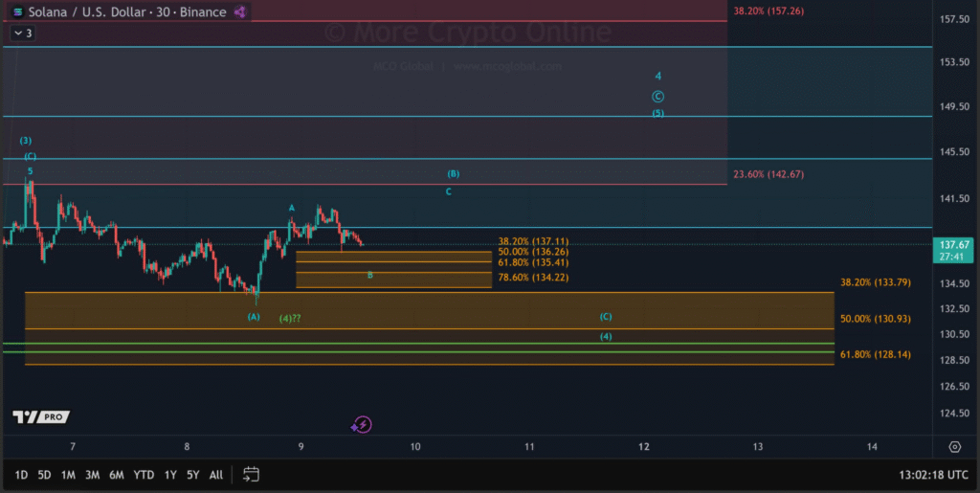
Task: Click the (B) wave label near 142.67
Action: tap(453, 173)
